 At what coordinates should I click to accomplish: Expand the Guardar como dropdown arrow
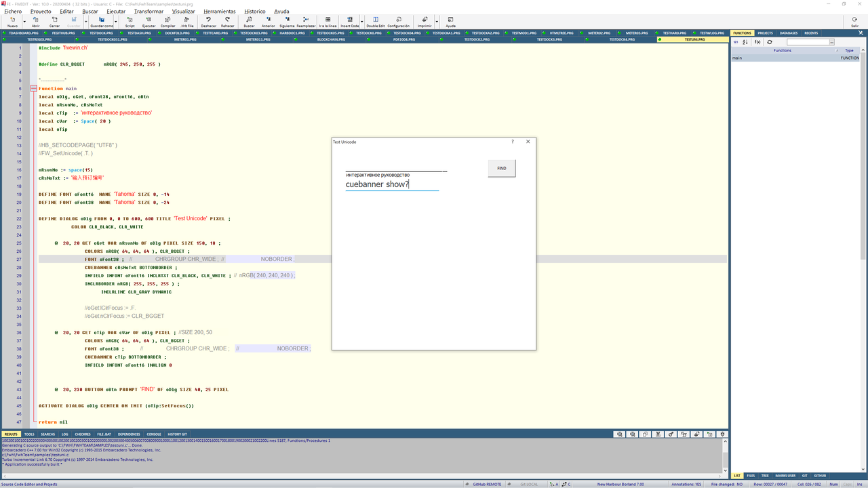point(116,21)
